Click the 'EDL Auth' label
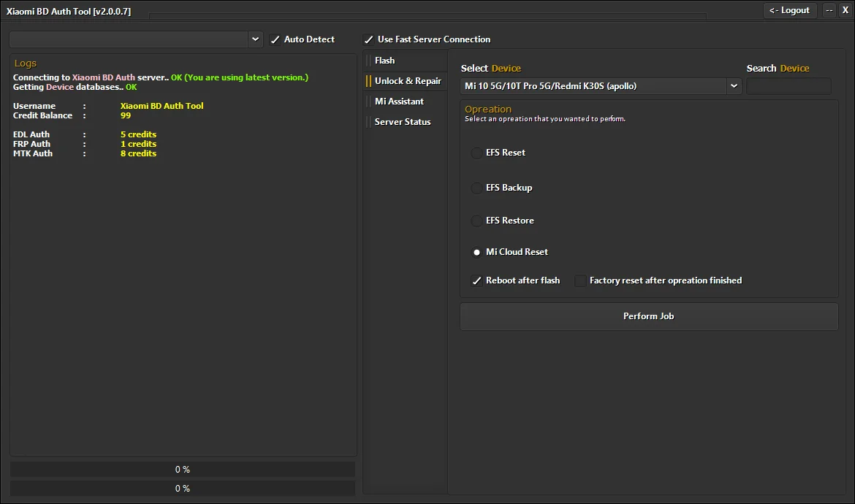 31,134
